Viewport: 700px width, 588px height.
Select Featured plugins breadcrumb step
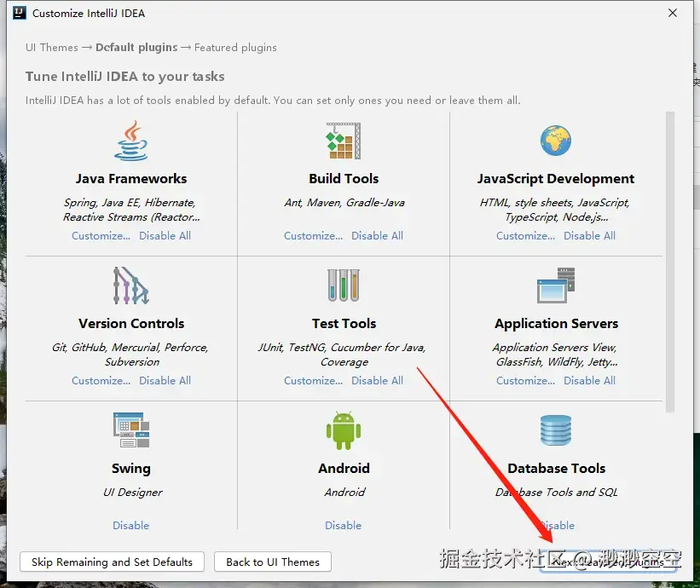(235, 47)
